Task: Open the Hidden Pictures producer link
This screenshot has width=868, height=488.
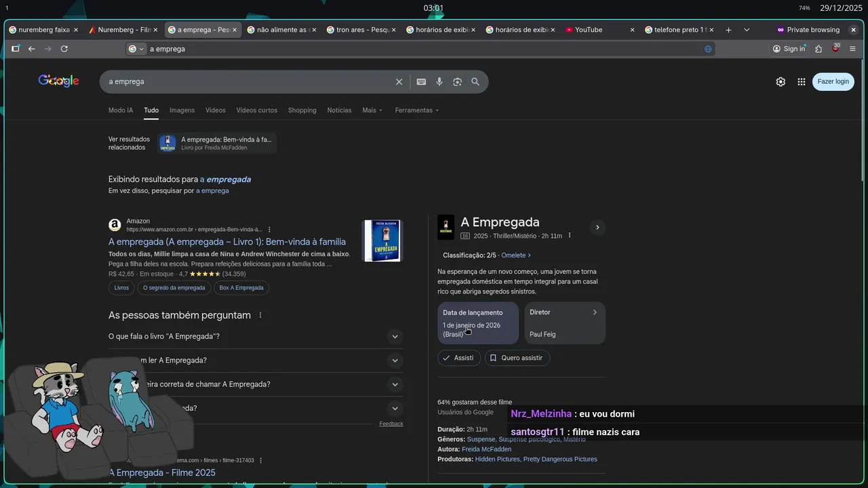Action: [x=497, y=460]
